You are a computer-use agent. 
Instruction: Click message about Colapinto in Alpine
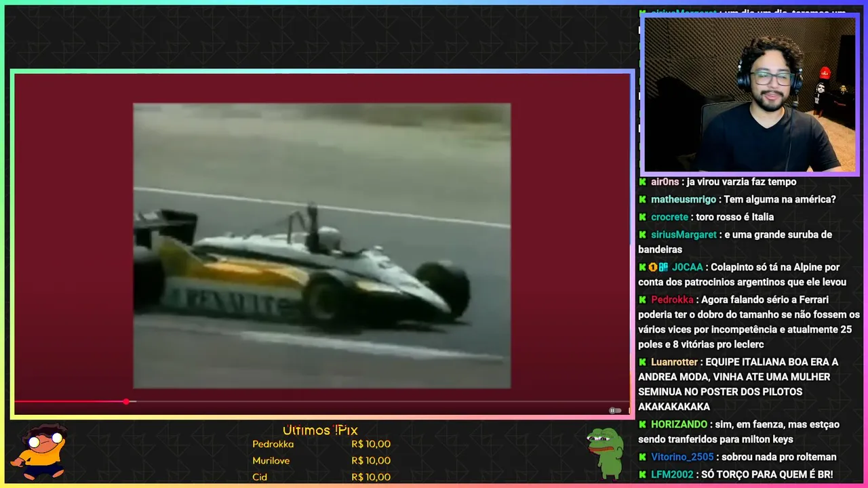tap(743, 274)
